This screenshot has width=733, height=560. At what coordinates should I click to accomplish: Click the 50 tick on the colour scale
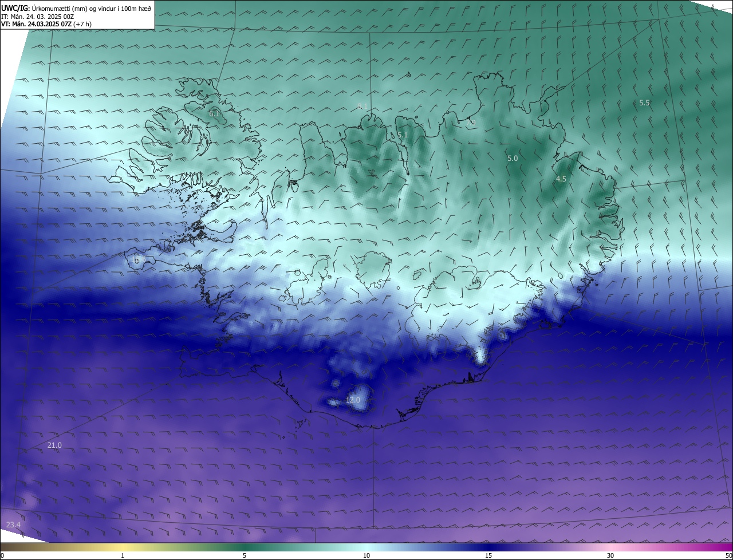(x=728, y=555)
